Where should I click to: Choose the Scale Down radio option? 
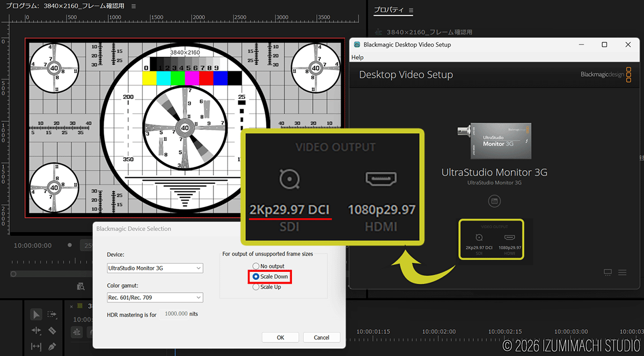click(256, 277)
